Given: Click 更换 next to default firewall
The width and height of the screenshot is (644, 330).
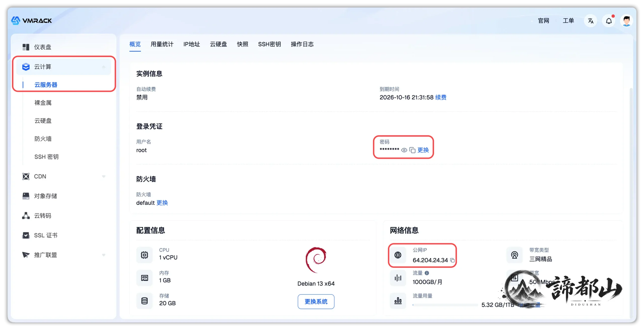Looking at the screenshot, I should [162, 203].
